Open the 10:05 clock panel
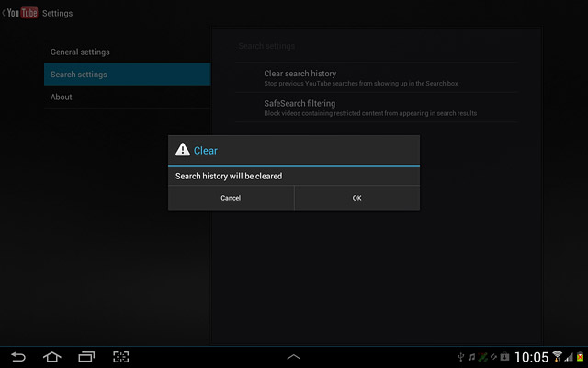 coord(531,357)
